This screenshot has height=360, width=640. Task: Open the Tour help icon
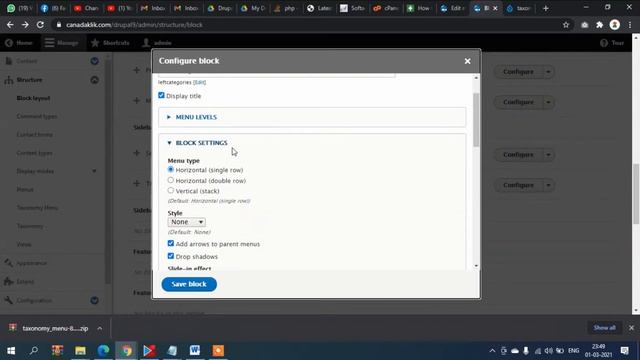pos(612,43)
